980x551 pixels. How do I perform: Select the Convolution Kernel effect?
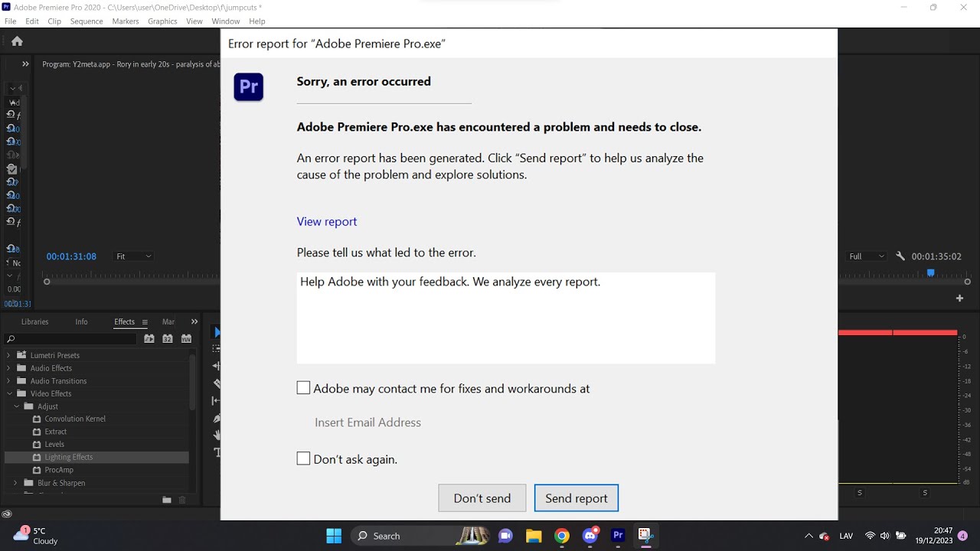click(75, 419)
